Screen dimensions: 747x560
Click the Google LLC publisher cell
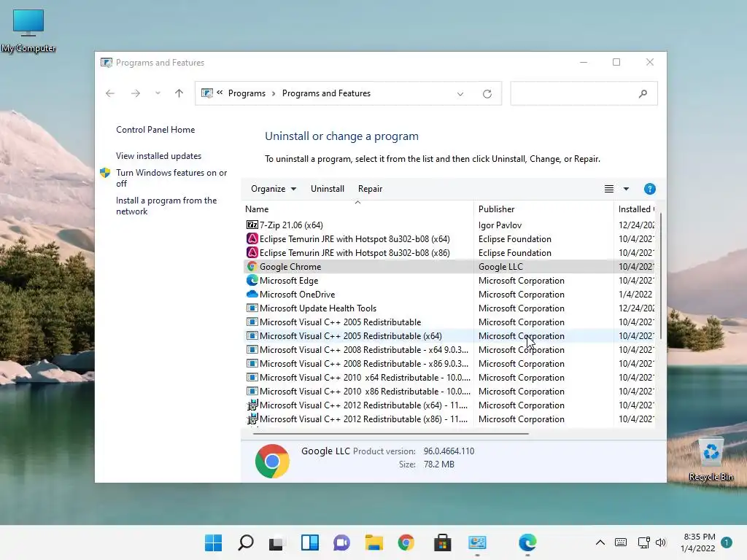500,267
